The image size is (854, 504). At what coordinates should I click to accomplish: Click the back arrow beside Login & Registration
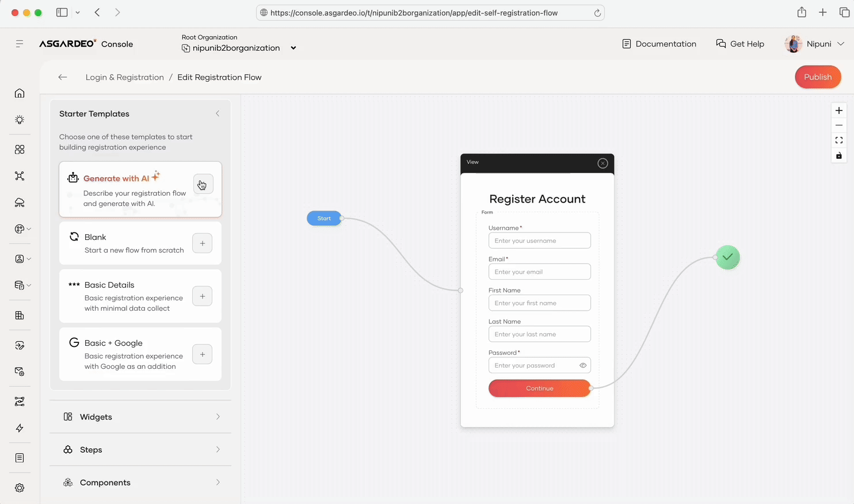63,77
